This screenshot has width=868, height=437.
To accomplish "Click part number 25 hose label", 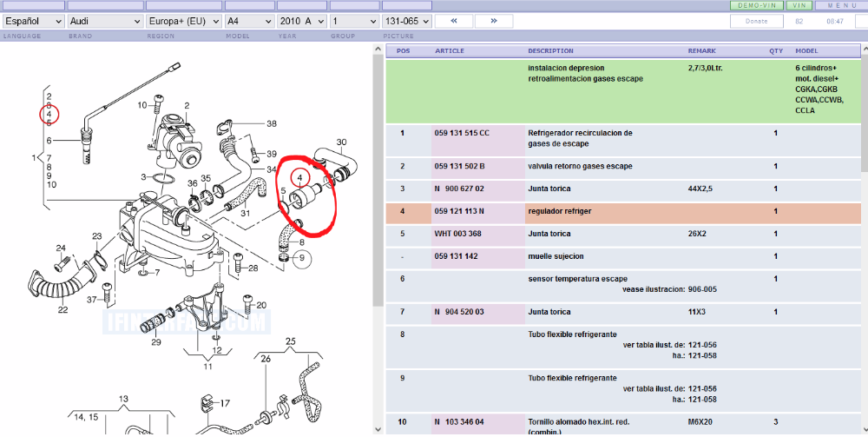I will pos(291,341).
